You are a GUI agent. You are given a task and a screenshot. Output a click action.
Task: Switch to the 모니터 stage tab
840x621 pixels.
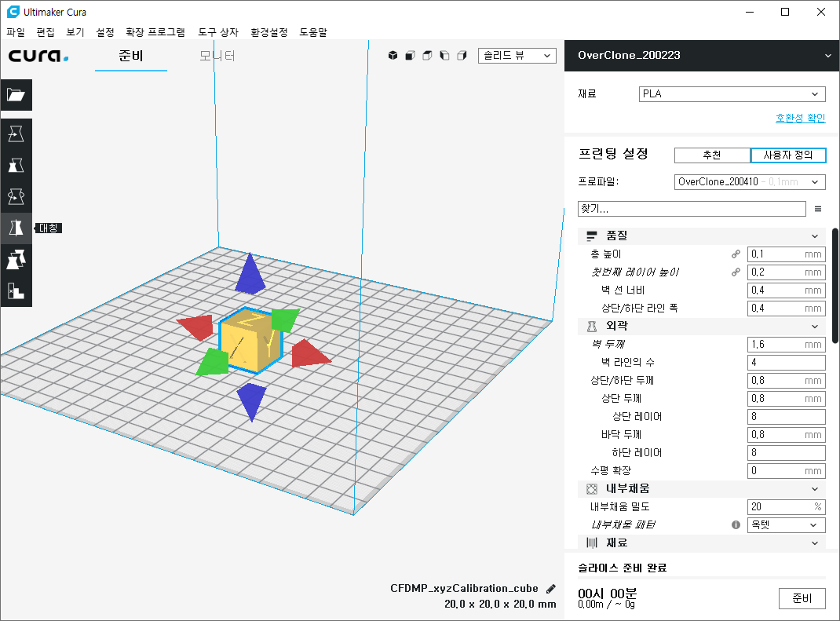[217, 56]
